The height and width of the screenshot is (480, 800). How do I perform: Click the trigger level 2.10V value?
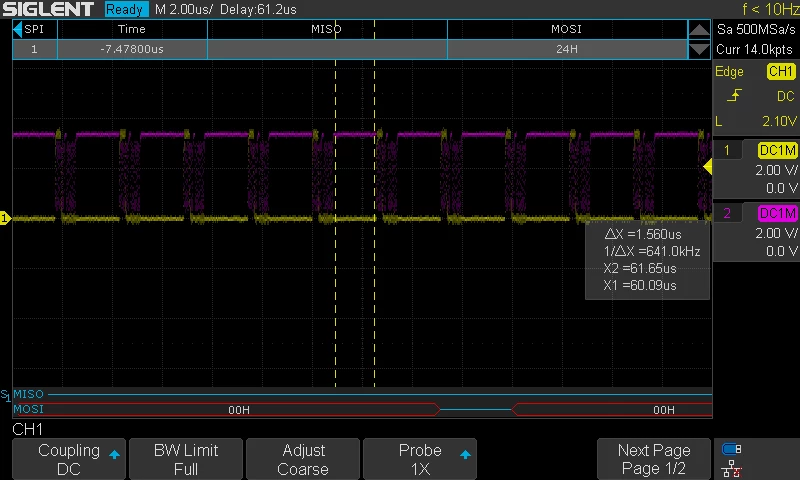pos(779,121)
